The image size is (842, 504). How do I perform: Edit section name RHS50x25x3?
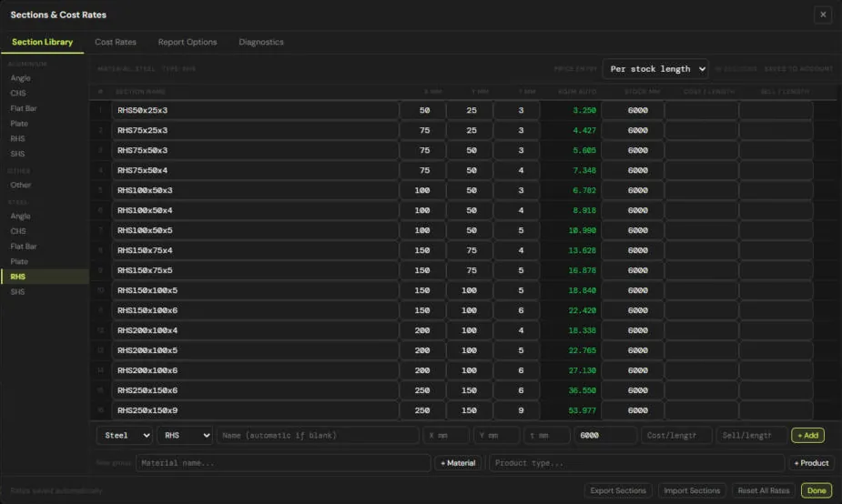(255, 110)
